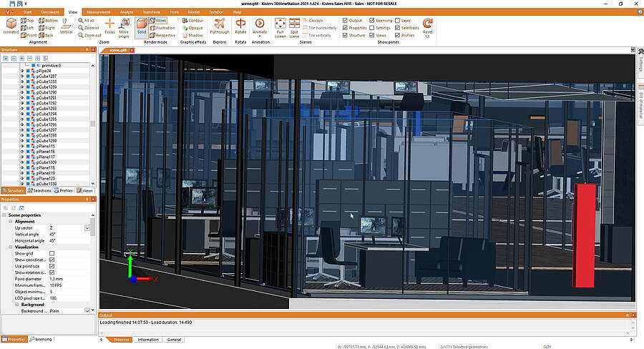This screenshot has height=349, width=644.
Task: Open the Analyze ribbon tab
Action: pos(127,12)
